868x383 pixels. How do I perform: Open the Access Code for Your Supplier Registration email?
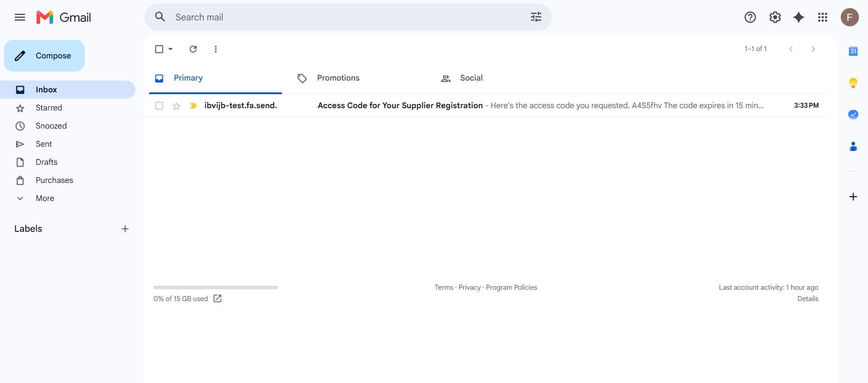click(x=486, y=105)
